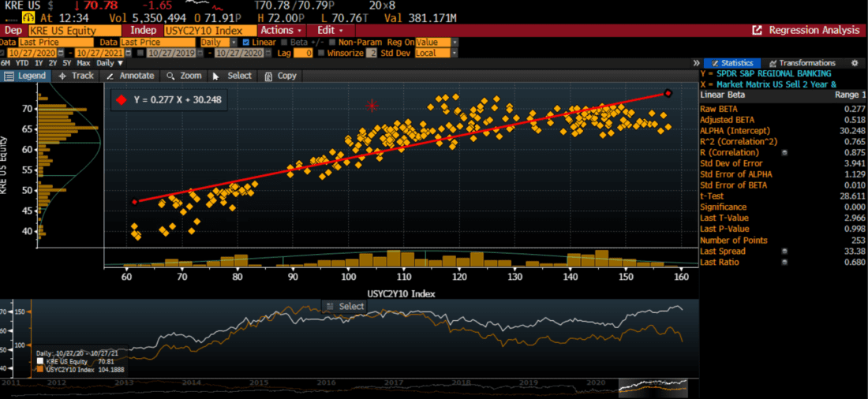Open calendar for second range end 10/27/2020
The width and height of the screenshot is (868, 399).
point(268,53)
